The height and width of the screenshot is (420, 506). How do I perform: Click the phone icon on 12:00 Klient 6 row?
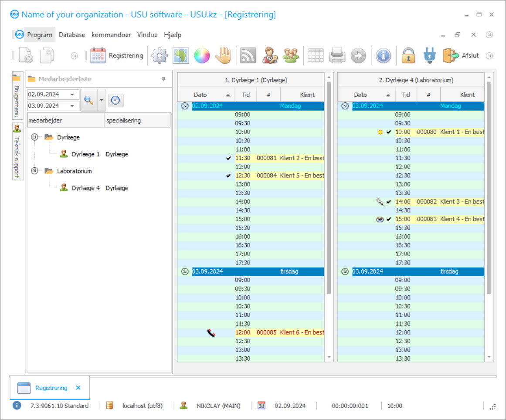(211, 332)
